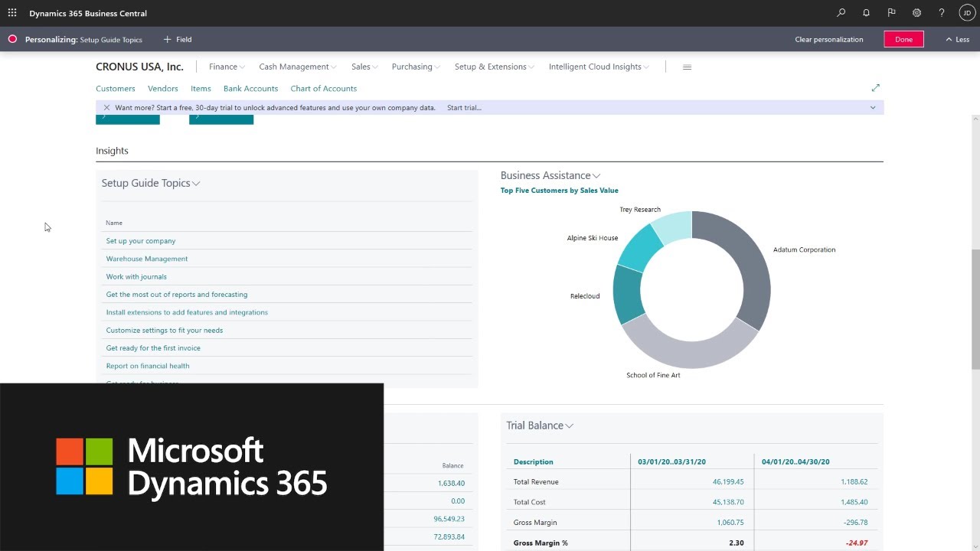Open the Business Assistance dropdown

coord(550,175)
